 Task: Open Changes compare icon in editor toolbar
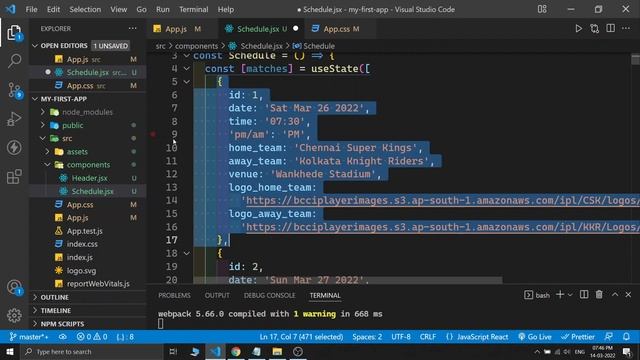(x=594, y=29)
